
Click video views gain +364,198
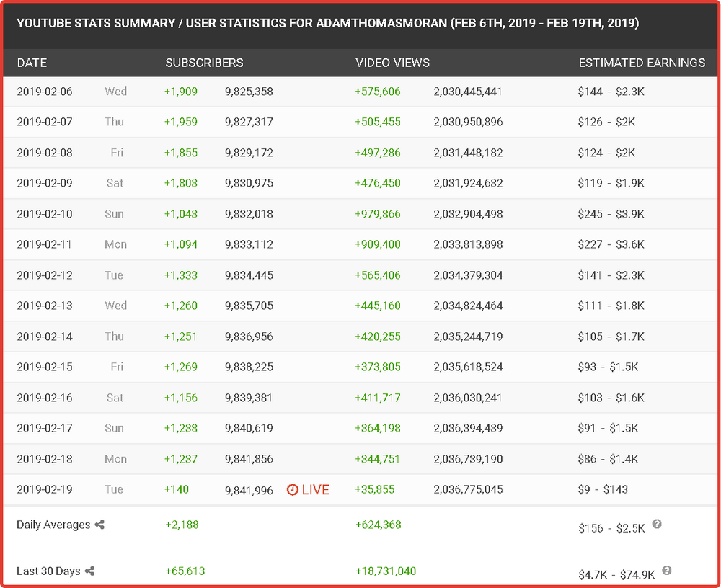coord(378,428)
